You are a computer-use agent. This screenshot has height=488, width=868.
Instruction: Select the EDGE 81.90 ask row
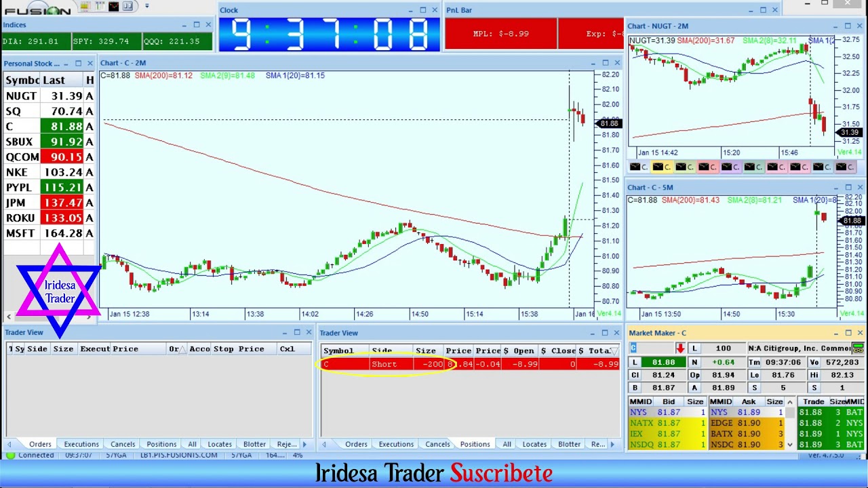[748, 424]
